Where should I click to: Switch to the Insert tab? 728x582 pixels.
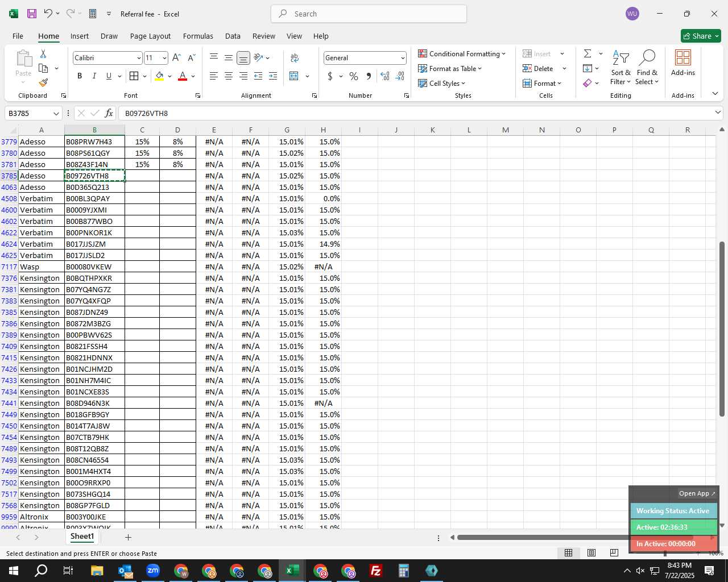[80, 36]
